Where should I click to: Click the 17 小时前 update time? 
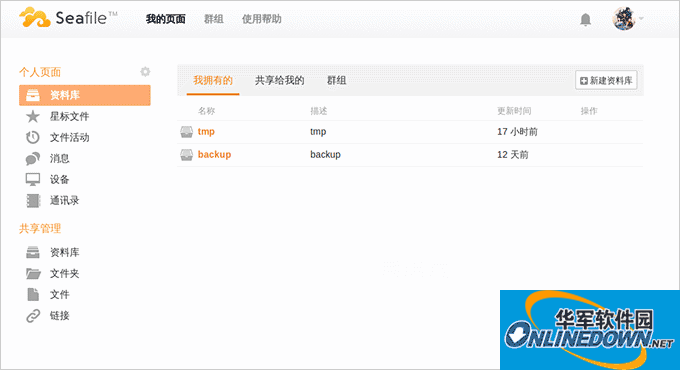(x=517, y=131)
